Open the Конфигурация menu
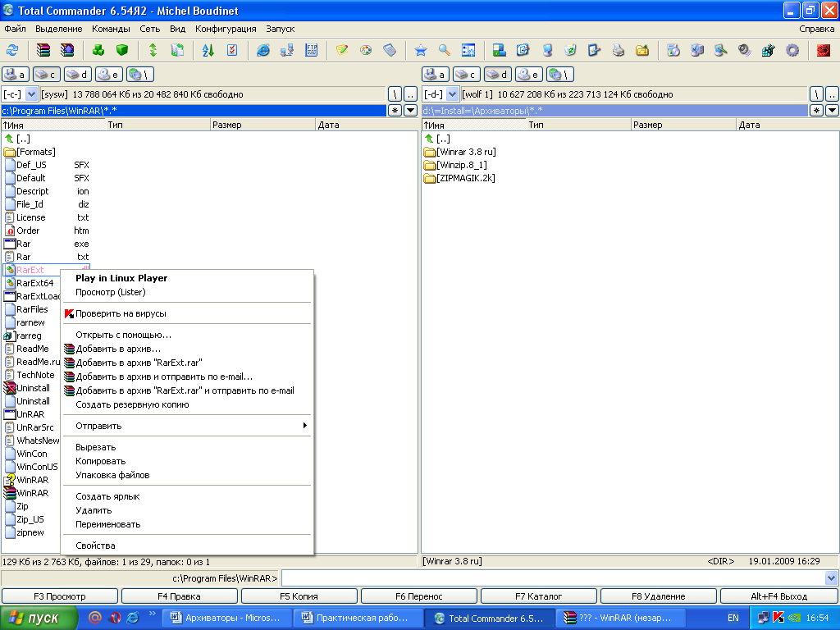This screenshot has width=840, height=630. [226, 29]
